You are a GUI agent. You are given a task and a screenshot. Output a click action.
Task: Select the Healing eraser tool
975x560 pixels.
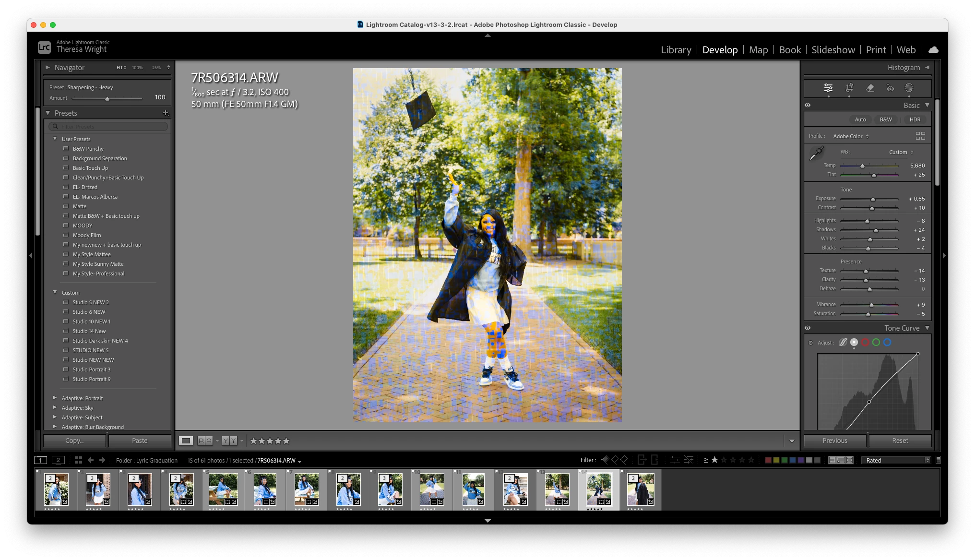[x=870, y=88]
